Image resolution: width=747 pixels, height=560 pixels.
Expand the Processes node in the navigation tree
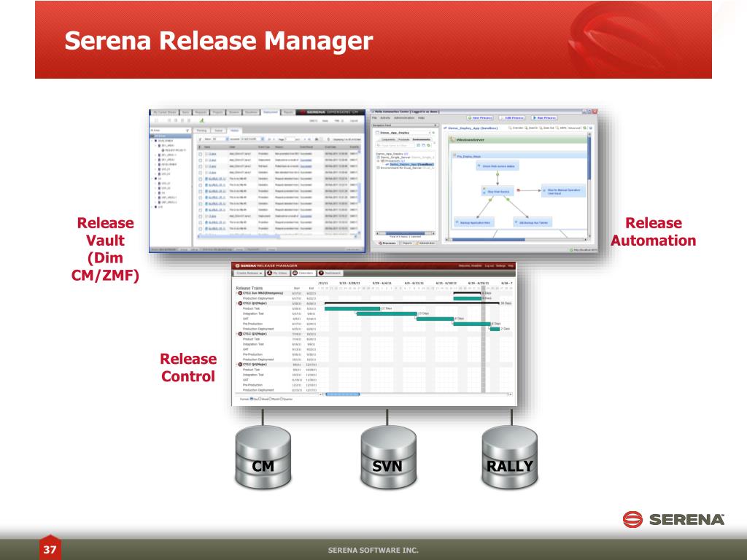379,161
